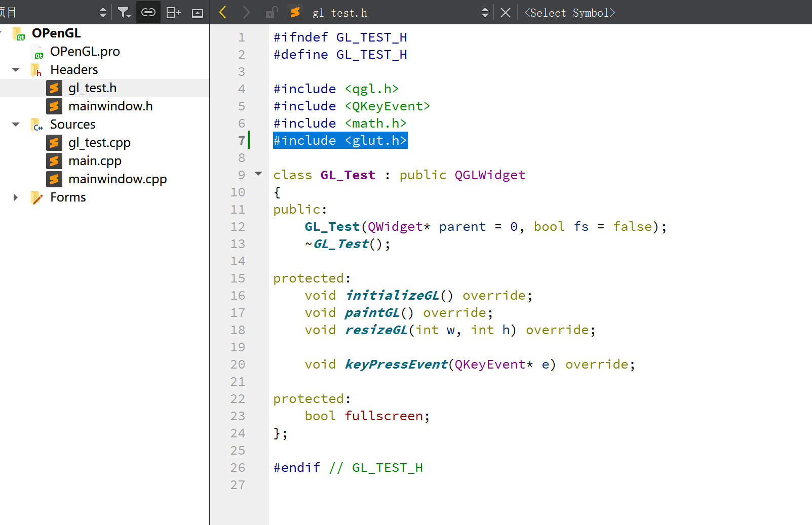The width and height of the screenshot is (812, 525).
Task: Click the grayed Go Forward arrow
Action: coord(246,12)
